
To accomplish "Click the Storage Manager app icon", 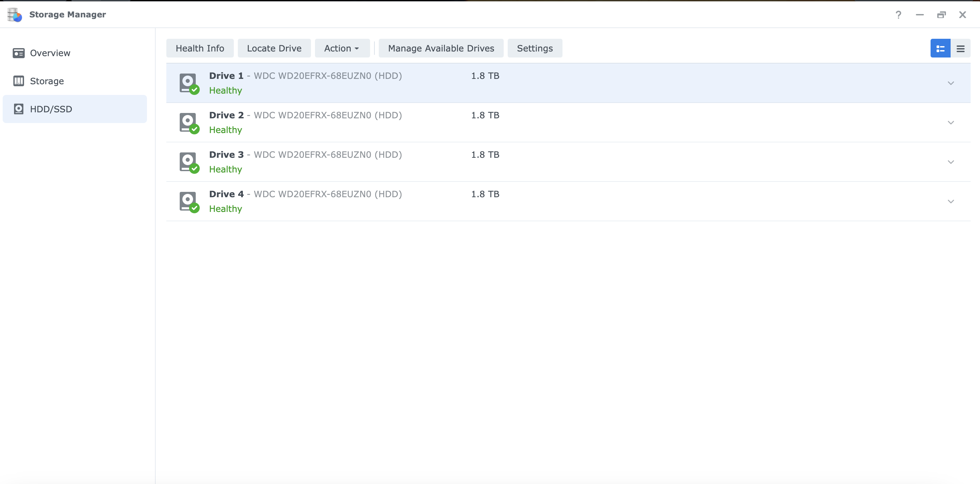I will tap(14, 14).
